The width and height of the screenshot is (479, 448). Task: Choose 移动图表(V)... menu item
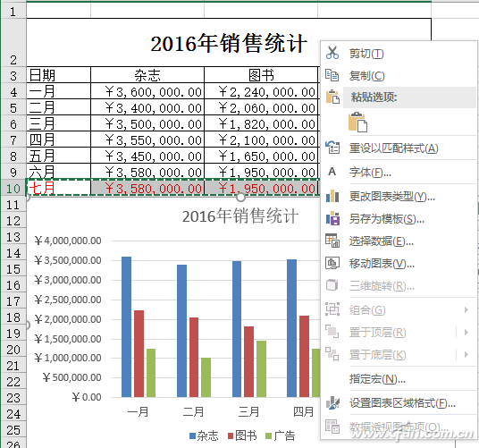click(382, 264)
